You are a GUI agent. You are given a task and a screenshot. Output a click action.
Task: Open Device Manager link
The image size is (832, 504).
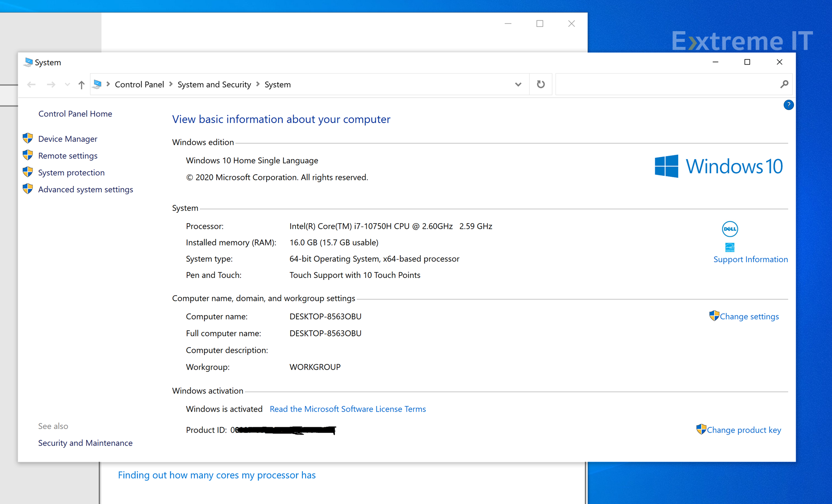click(x=68, y=139)
